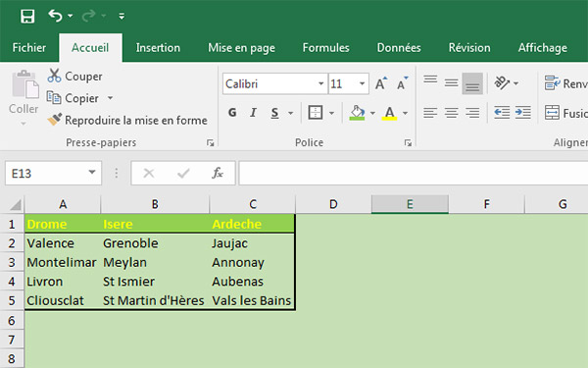Align text to the middle vertically
This screenshot has height=368, width=588.
click(x=452, y=83)
